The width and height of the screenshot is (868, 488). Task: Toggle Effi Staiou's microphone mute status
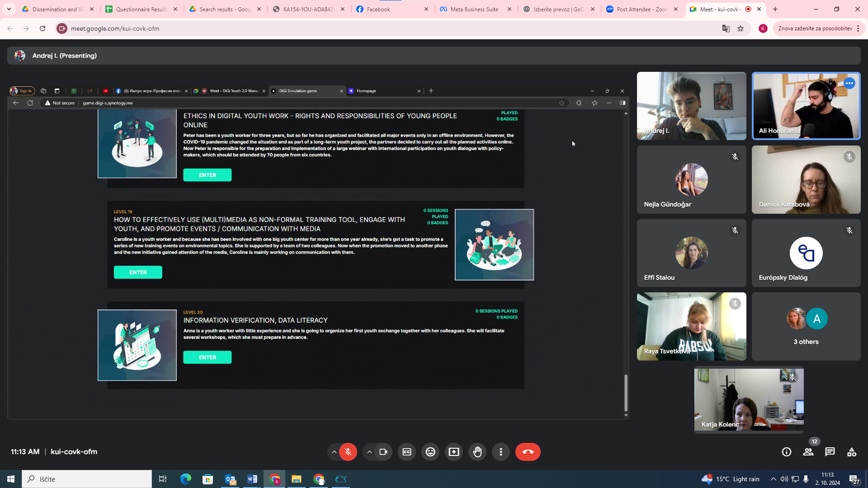point(735,230)
